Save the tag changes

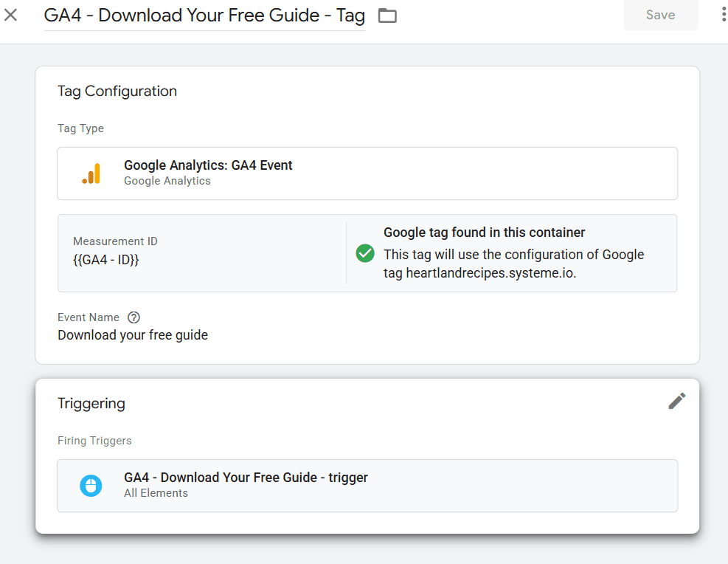(661, 15)
